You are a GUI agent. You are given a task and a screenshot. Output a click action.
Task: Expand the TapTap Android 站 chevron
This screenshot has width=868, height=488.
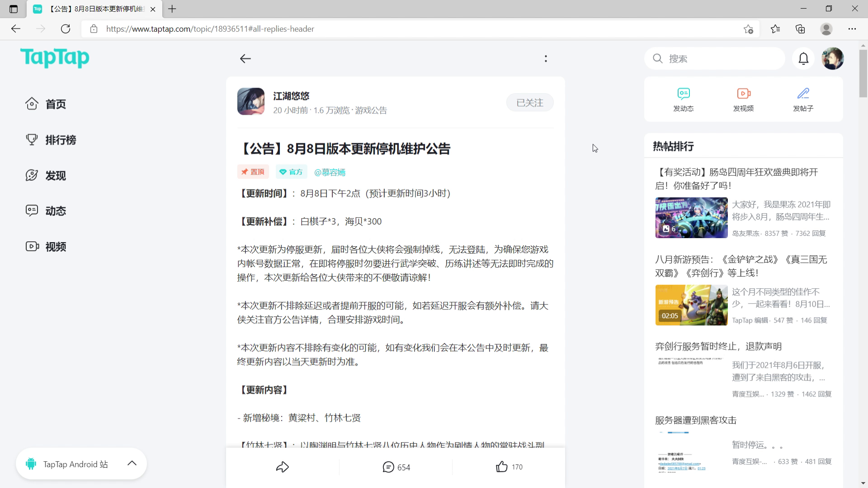coord(132,463)
